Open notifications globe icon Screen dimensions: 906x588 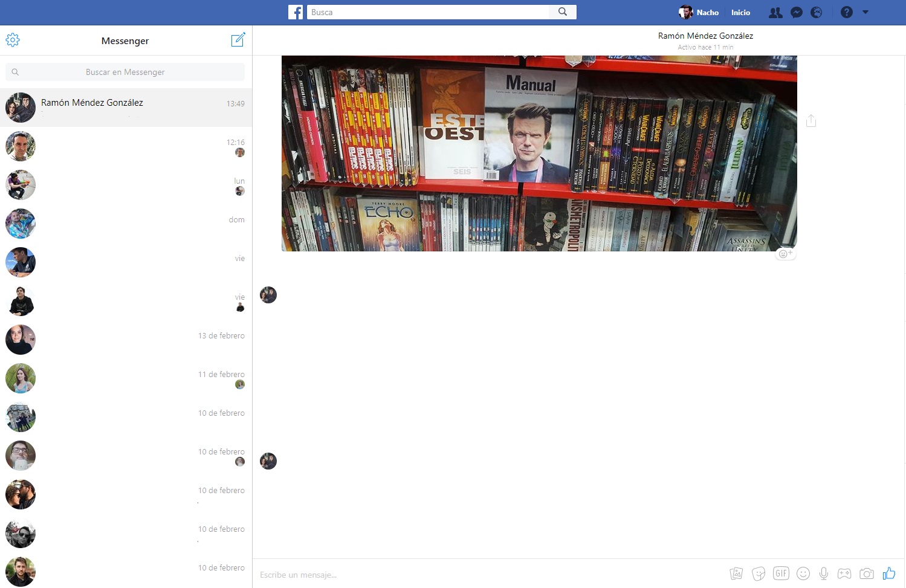816,12
